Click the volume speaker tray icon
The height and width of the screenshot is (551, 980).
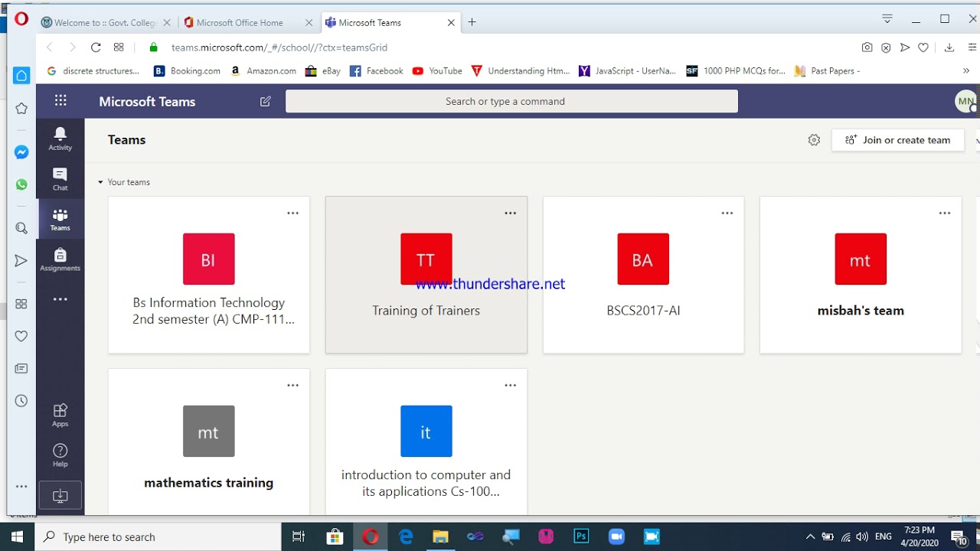(x=863, y=537)
